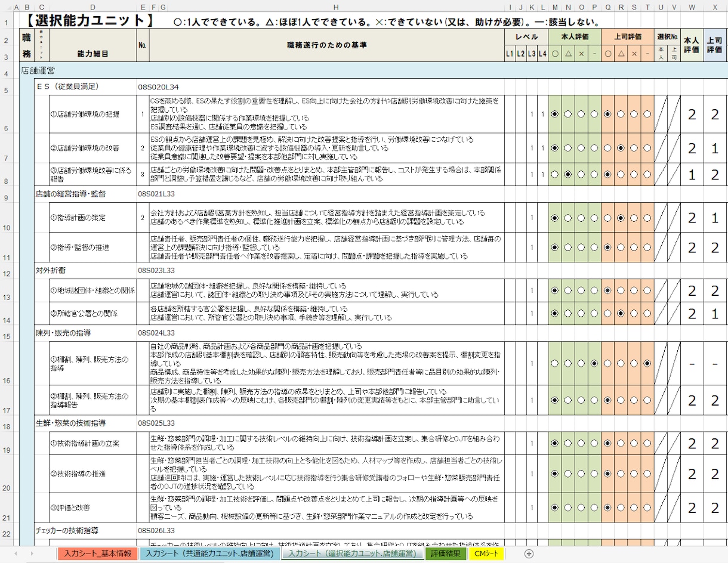
Task: Choose 上司評価 × for ①指導計画の策定
Action: 634,218
